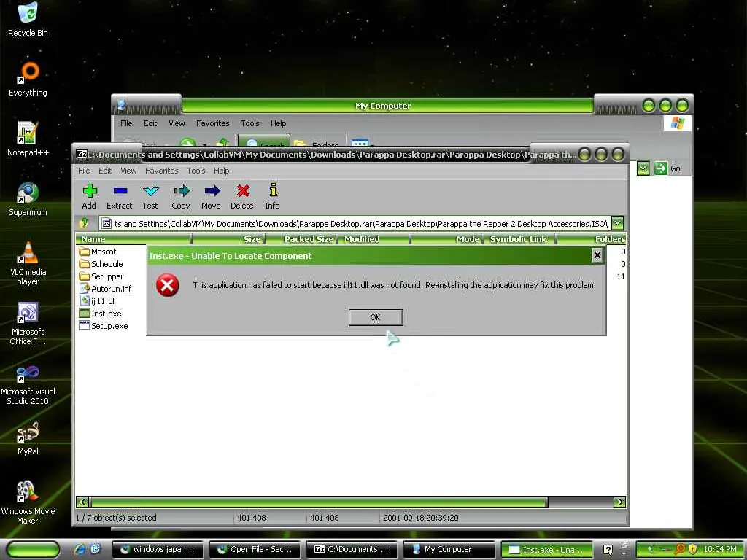
Task: Go up one folder level in 7-Zip
Action: coord(85,223)
